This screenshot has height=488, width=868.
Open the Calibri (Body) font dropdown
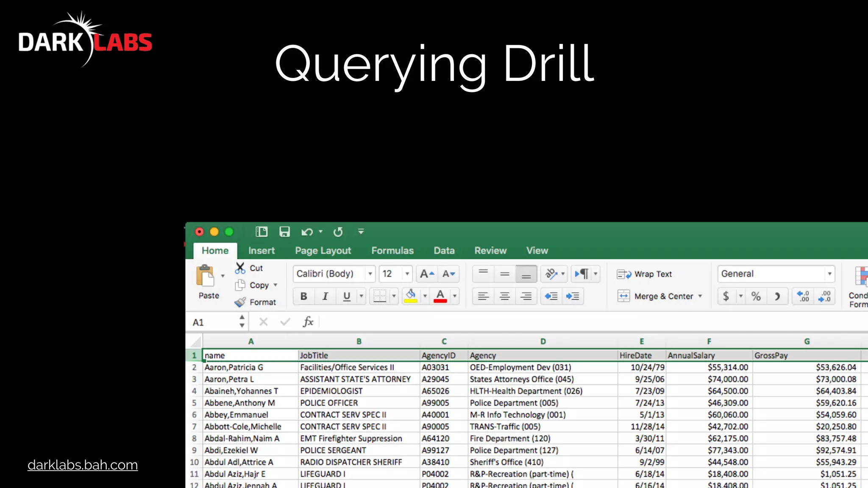(370, 274)
